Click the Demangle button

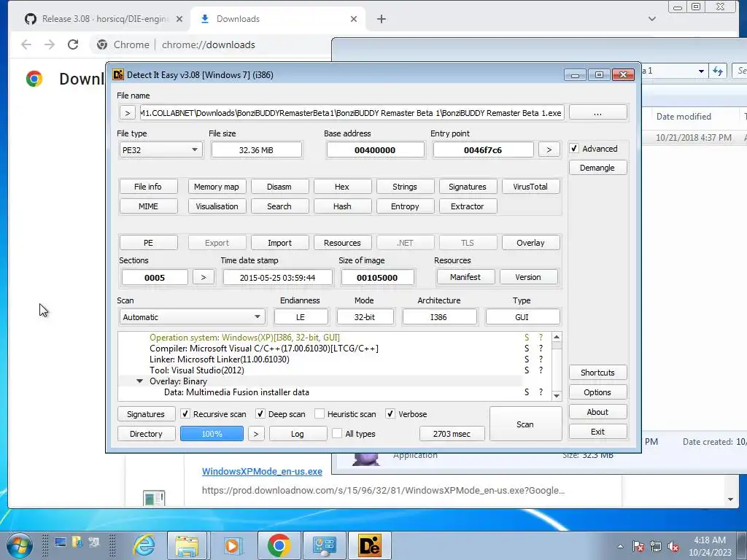pyautogui.click(x=597, y=168)
